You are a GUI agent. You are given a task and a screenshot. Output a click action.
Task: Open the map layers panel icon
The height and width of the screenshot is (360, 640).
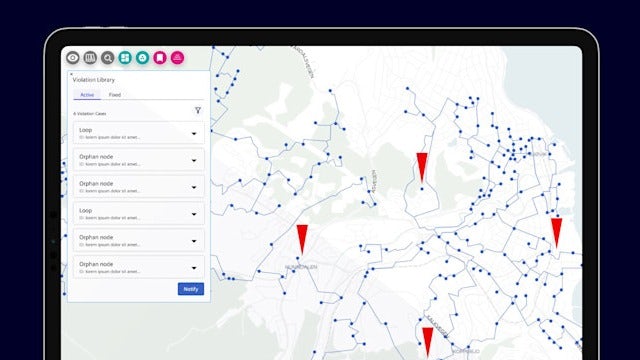click(90, 58)
